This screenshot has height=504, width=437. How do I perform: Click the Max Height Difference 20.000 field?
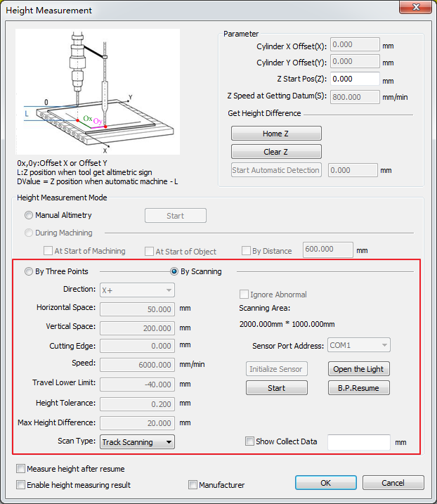click(137, 423)
